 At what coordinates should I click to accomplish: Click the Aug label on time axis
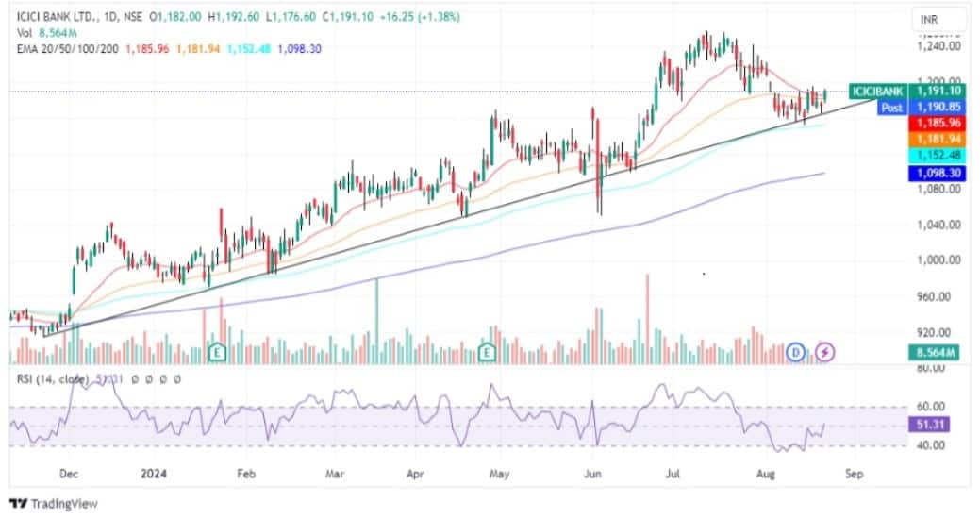click(766, 474)
